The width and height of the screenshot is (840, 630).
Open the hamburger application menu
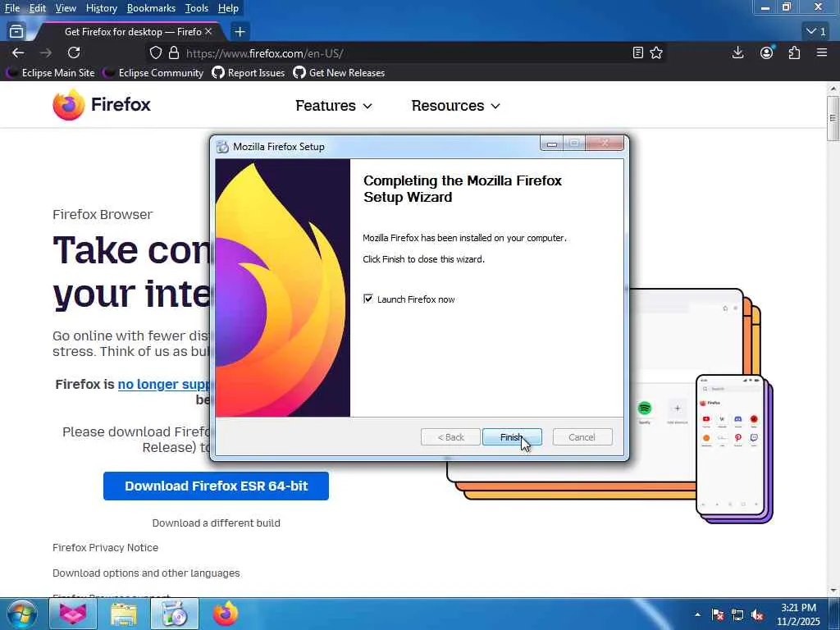822,52
